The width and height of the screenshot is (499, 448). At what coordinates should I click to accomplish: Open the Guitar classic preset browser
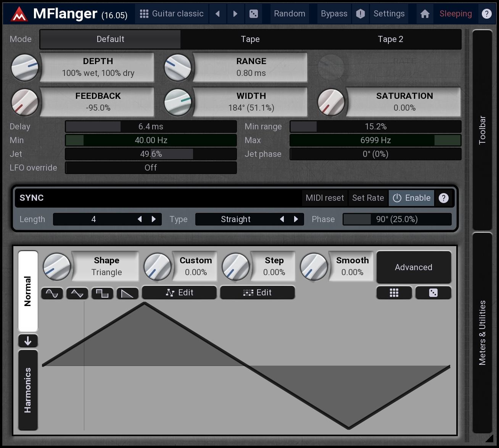pos(172,14)
